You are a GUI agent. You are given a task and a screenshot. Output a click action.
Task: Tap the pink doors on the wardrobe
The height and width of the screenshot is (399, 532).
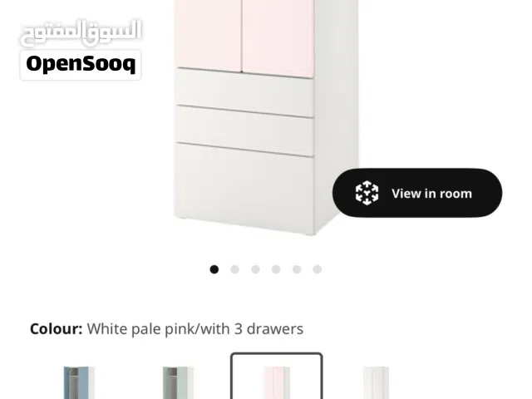(244, 36)
